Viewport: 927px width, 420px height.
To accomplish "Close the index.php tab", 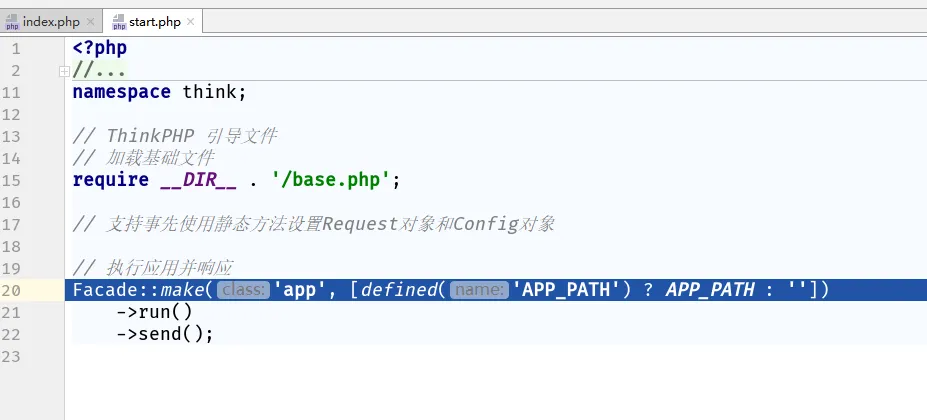I will click(91, 22).
